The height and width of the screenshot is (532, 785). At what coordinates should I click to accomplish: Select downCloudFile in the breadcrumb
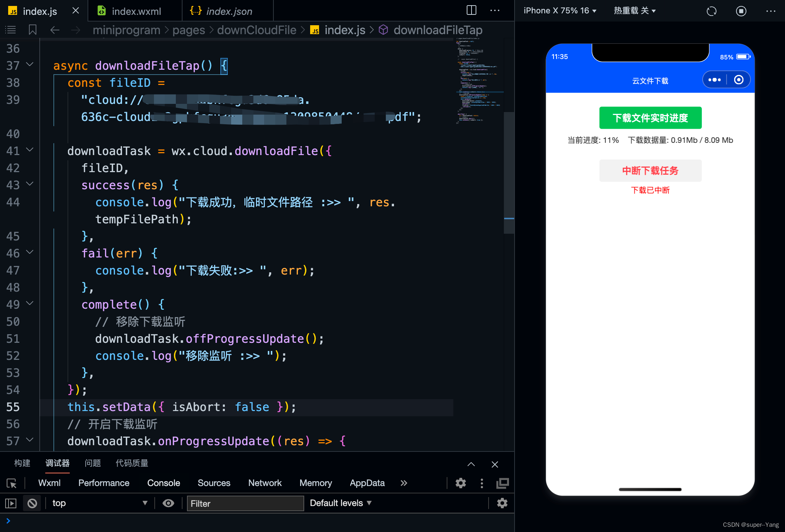point(257,30)
